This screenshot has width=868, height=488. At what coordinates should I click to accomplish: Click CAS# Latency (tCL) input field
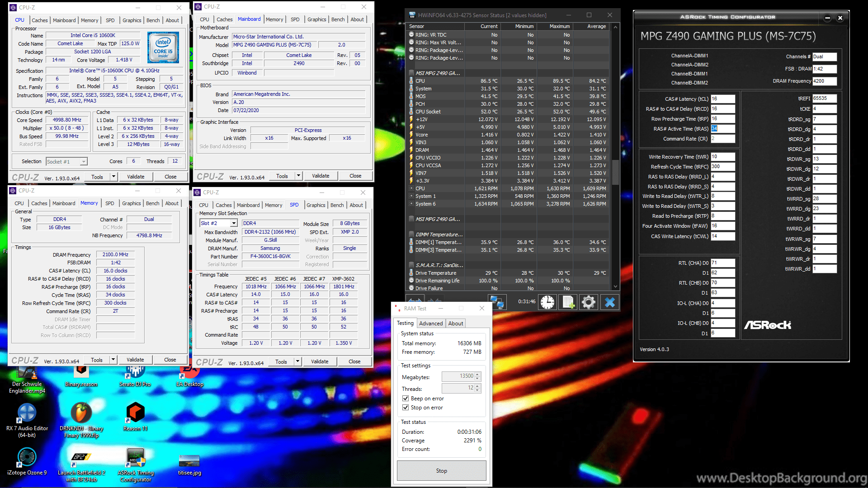(723, 99)
